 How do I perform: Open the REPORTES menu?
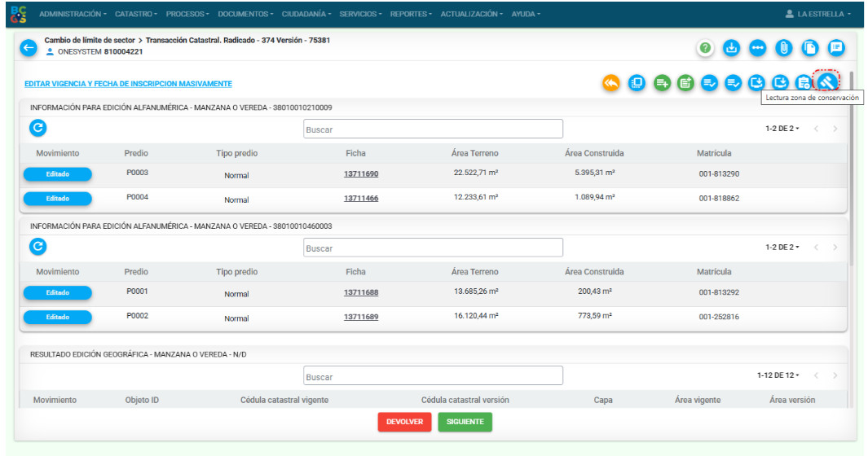[412, 14]
